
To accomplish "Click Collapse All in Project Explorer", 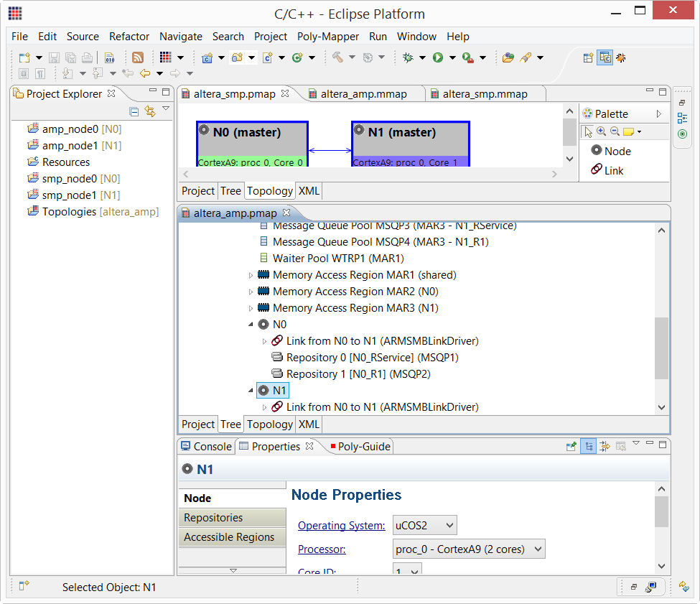I will tap(134, 111).
